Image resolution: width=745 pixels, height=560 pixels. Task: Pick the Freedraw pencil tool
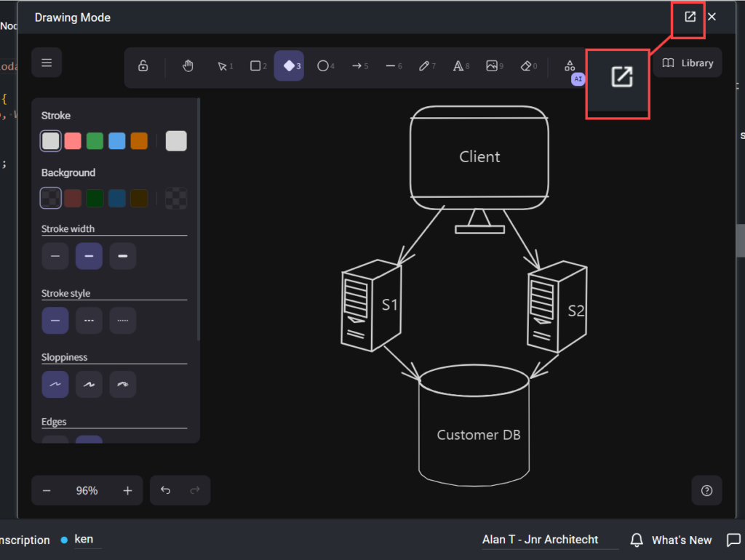425,65
